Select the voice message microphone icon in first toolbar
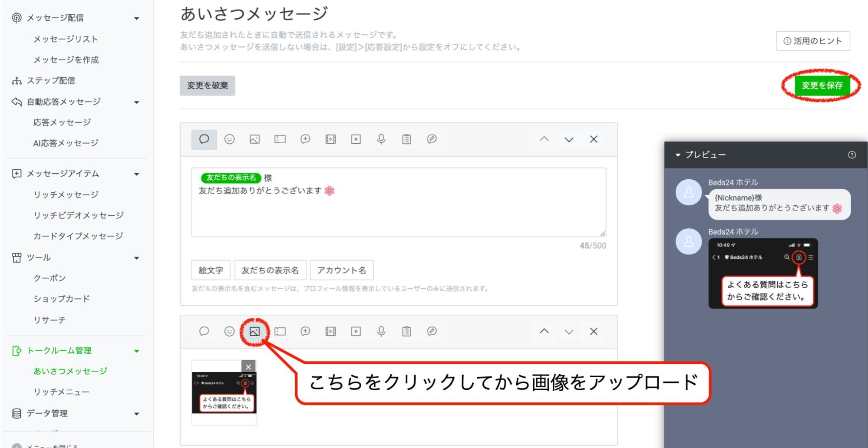 tap(381, 139)
